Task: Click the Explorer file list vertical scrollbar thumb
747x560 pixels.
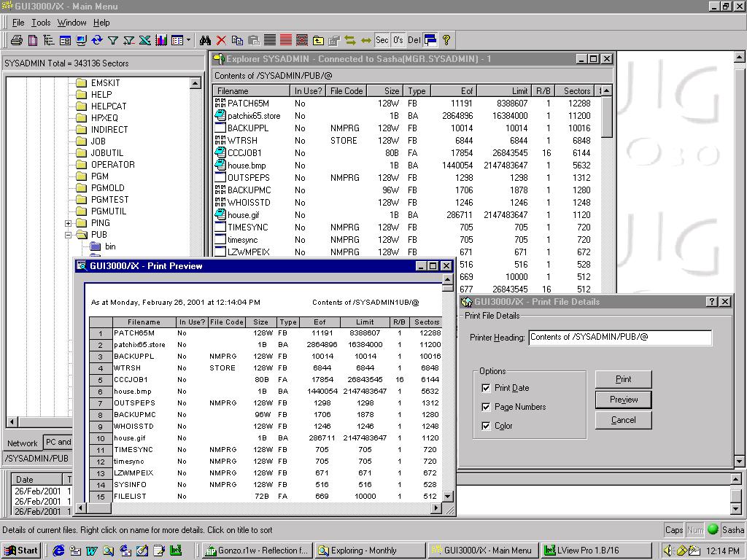Action: click(x=606, y=117)
